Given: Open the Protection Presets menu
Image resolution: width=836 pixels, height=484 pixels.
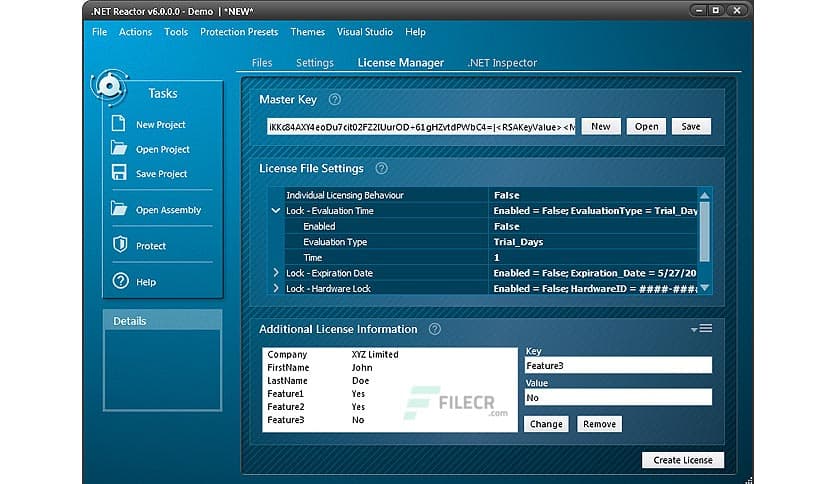Looking at the screenshot, I should click(x=239, y=32).
